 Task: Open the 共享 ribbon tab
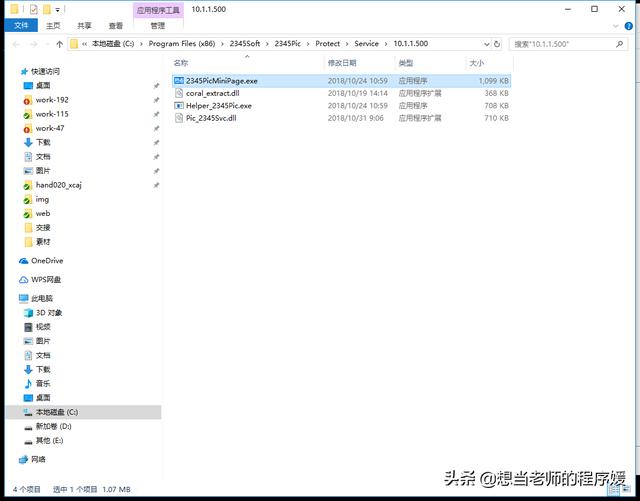coord(84,26)
